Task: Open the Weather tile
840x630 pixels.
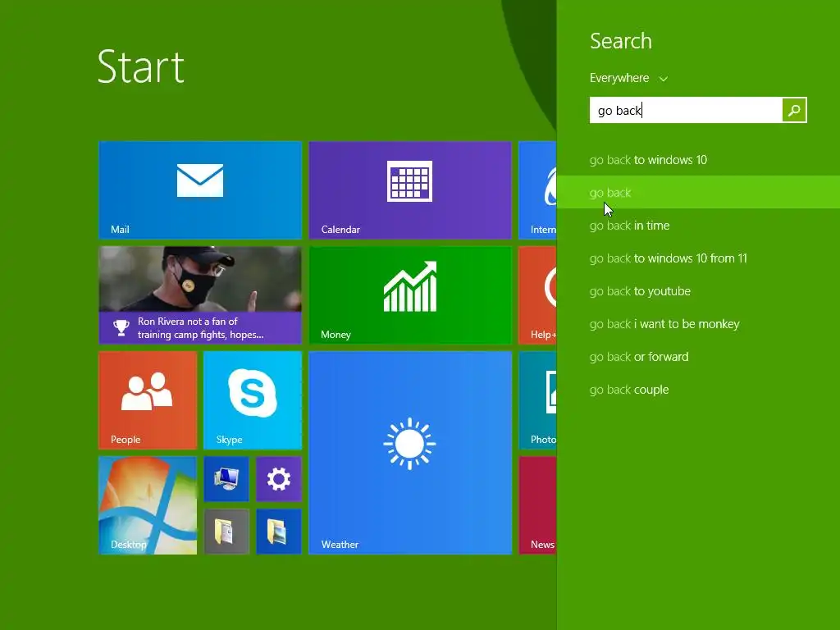Action: pyautogui.click(x=410, y=452)
